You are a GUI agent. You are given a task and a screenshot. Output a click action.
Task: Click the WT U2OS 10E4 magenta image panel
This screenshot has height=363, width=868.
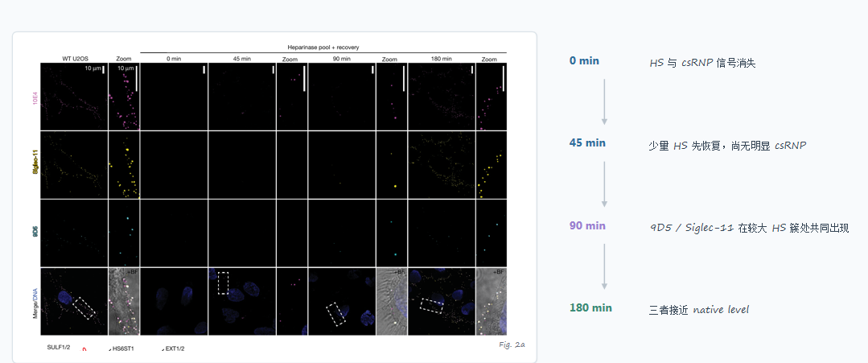coord(74,97)
